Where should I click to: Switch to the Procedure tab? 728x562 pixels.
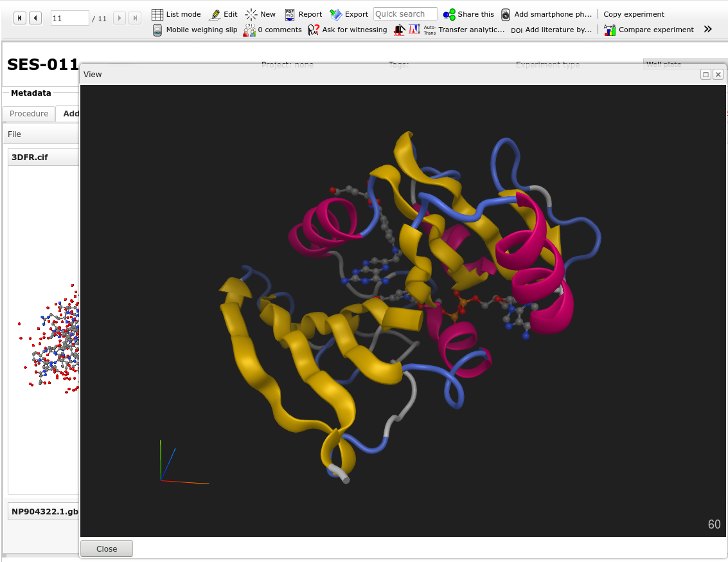pyautogui.click(x=29, y=114)
